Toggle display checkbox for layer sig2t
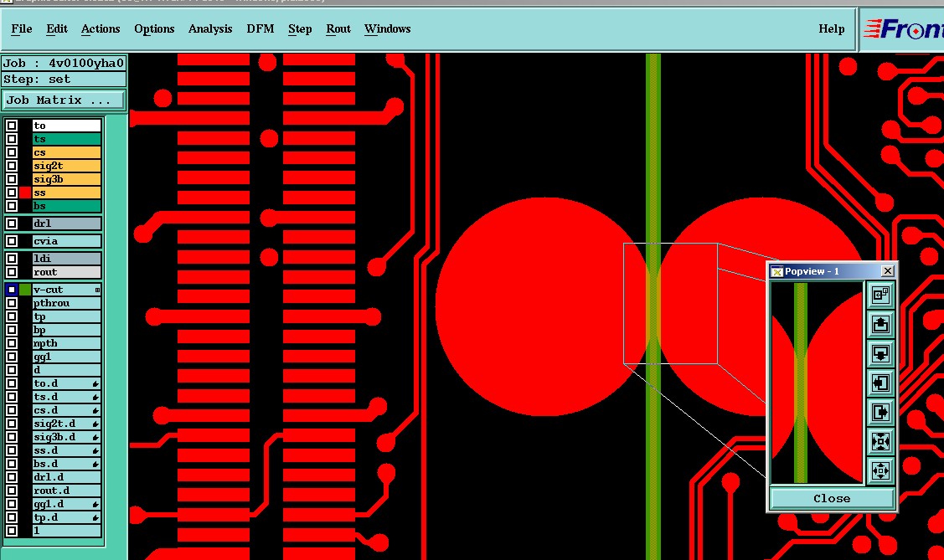Viewport: 944px width, 560px height. click(12, 166)
